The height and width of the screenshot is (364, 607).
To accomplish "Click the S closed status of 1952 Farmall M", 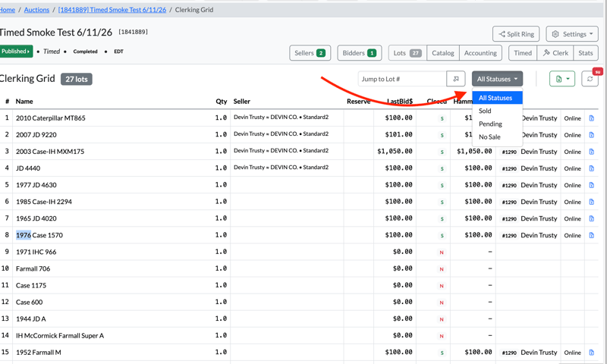I will [x=442, y=353].
